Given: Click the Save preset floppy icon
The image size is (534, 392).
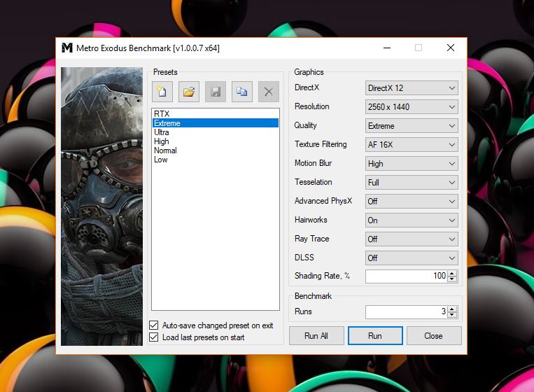Looking at the screenshot, I should (216, 92).
